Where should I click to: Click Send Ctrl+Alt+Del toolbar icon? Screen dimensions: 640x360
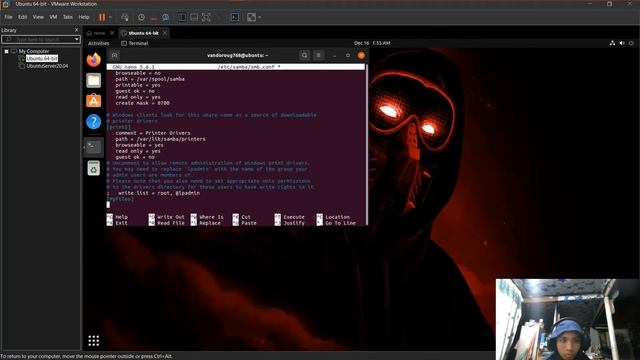coord(125,17)
